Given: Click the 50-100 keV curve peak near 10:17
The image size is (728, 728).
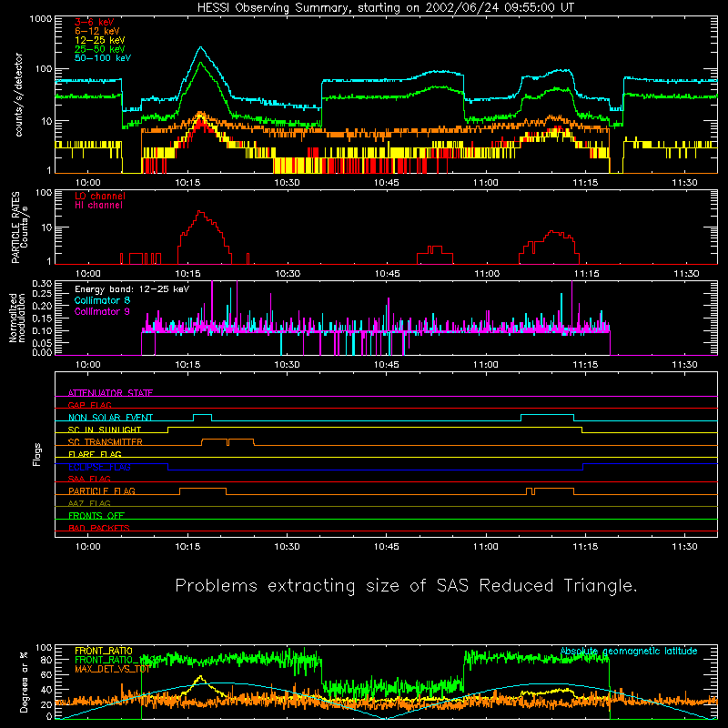Looking at the screenshot, I should (200, 47).
